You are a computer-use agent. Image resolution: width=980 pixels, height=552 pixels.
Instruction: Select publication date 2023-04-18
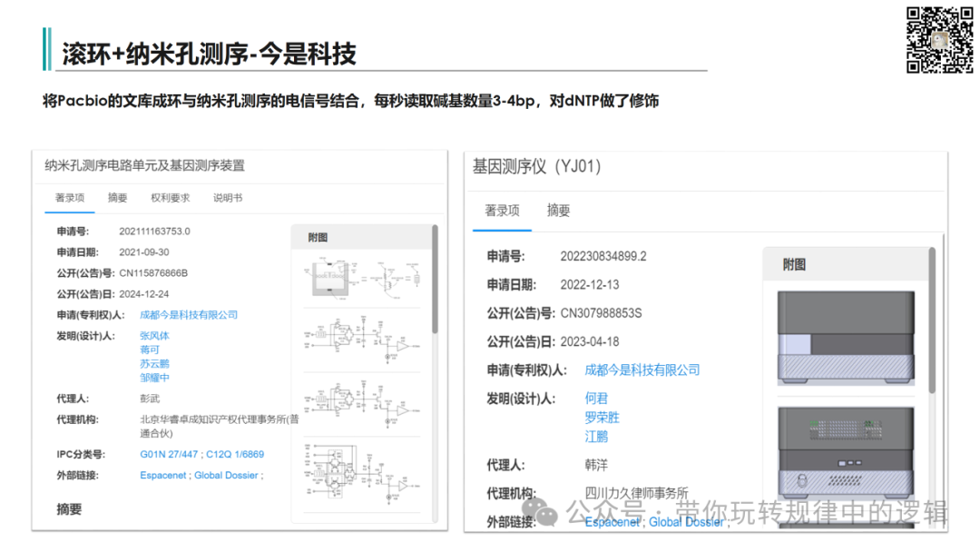(x=590, y=342)
